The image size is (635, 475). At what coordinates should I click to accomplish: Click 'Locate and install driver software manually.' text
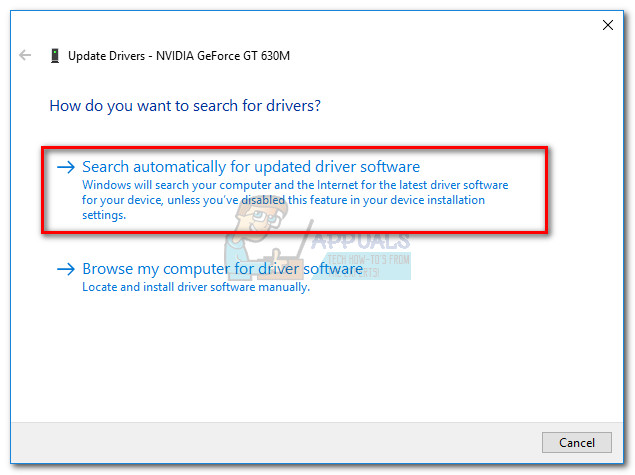pos(196,287)
